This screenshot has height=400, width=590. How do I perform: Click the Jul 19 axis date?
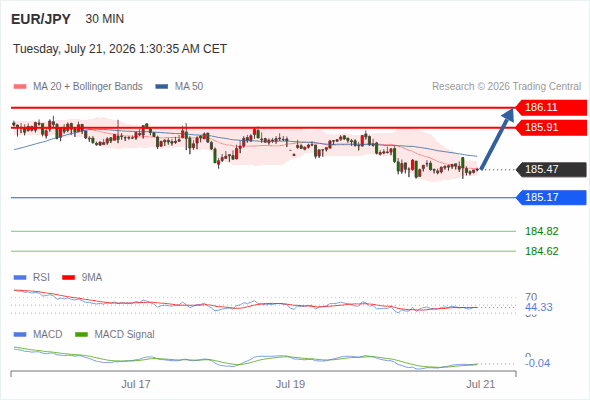tap(290, 385)
